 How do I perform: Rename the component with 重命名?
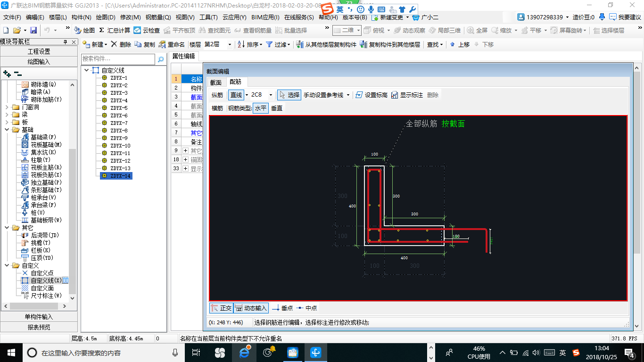(x=172, y=44)
